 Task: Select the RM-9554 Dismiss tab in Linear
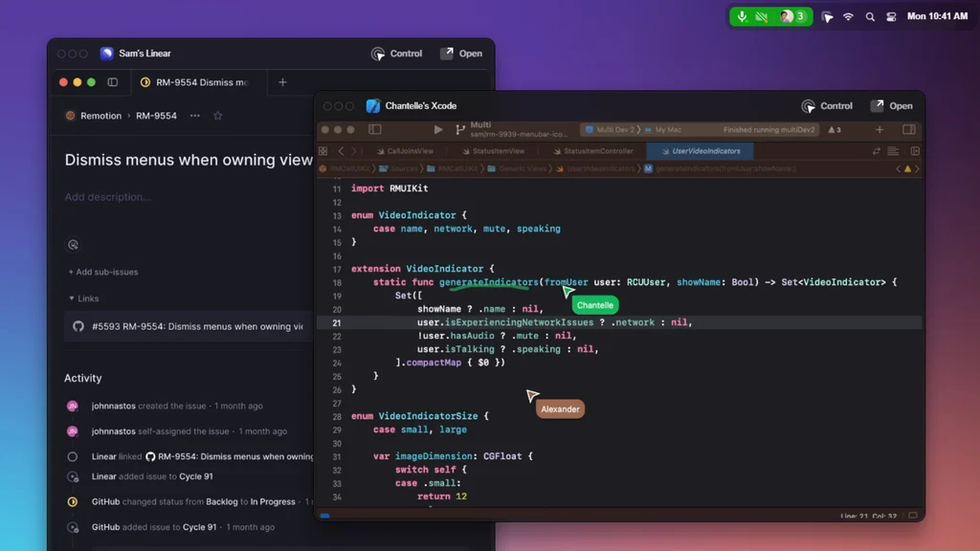[x=199, y=82]
